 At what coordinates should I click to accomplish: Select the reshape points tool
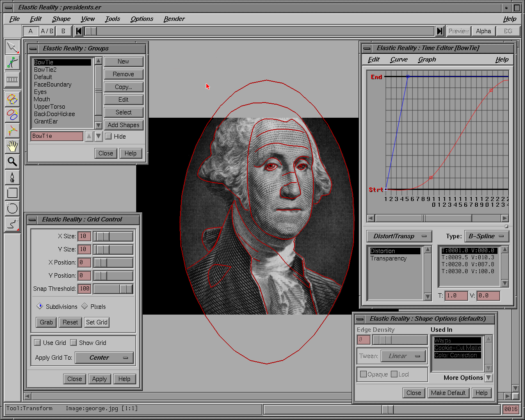click(12, 63)
